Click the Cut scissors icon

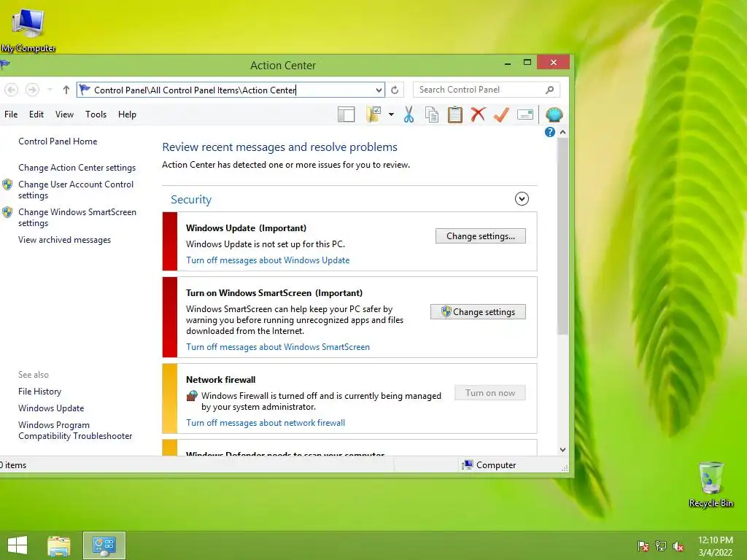tap(409, 114)
